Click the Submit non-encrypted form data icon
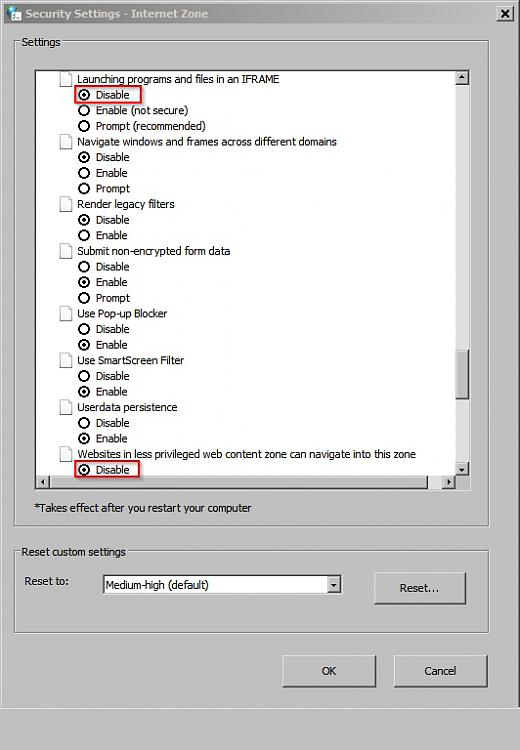Screen dimensions: 520x750 coord(66,251)
